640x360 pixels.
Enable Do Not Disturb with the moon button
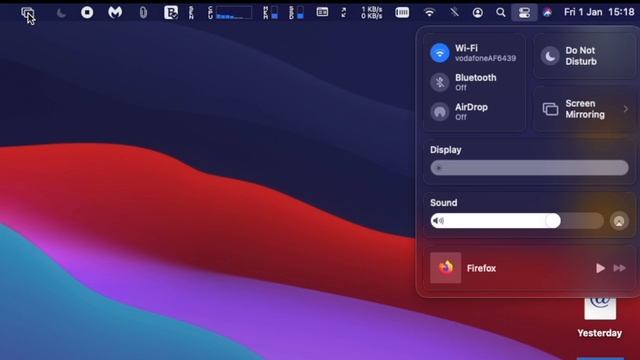(x=550, y=56)
